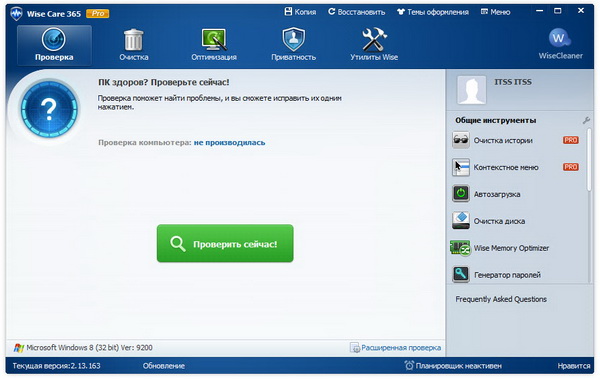Click the Wise Care 365 shield logo
Screen dimensions: 600x380
[x=16, y=14]
